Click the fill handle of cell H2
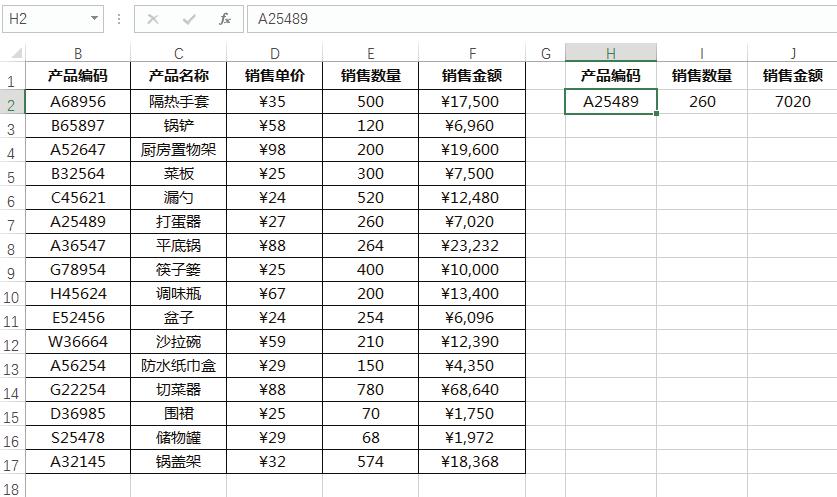The width and height of the screenshot is (837, 497). click(x=656, y=113)
